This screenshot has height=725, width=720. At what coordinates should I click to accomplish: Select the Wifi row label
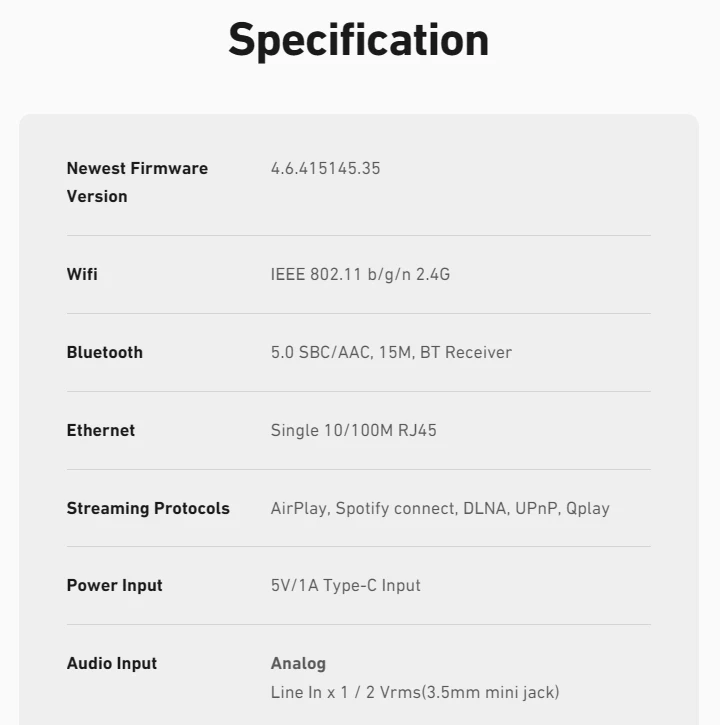click(82, 274)
